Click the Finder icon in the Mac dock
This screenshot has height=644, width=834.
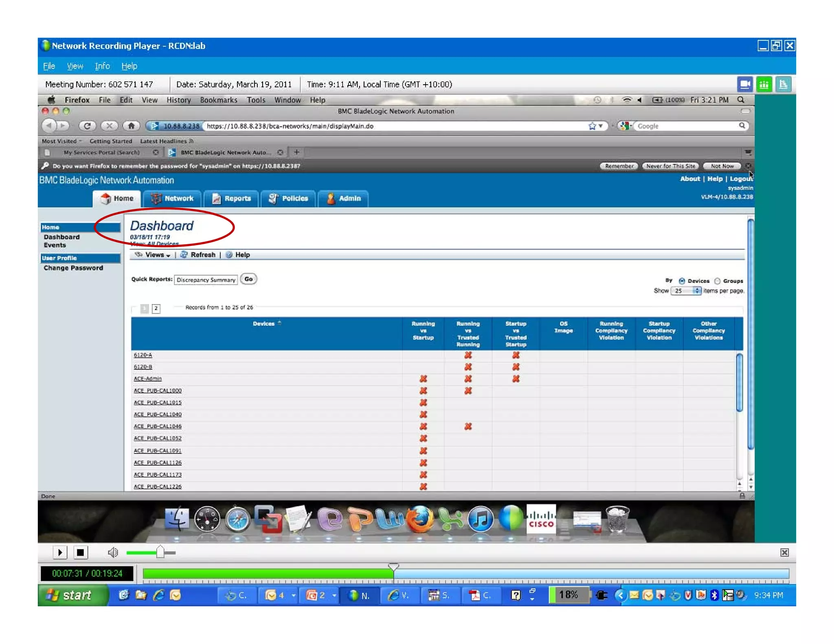click(177, 519)
